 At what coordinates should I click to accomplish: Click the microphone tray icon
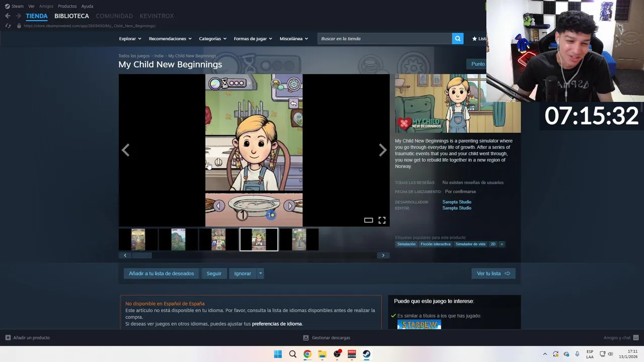(x=577, y=354)
